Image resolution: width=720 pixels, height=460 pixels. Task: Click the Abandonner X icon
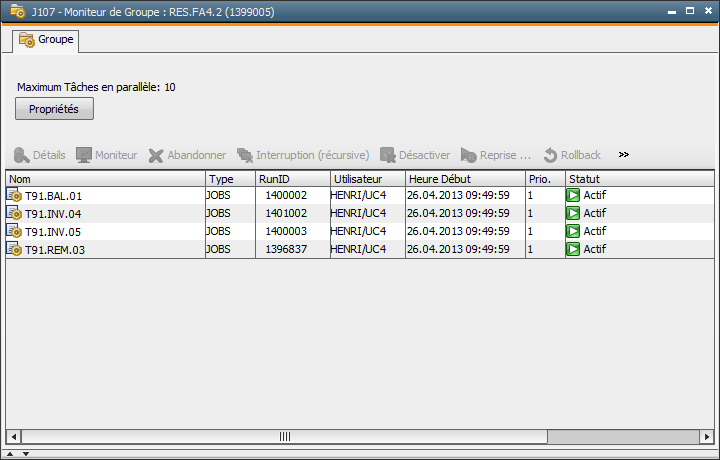(x=156, y=156)
